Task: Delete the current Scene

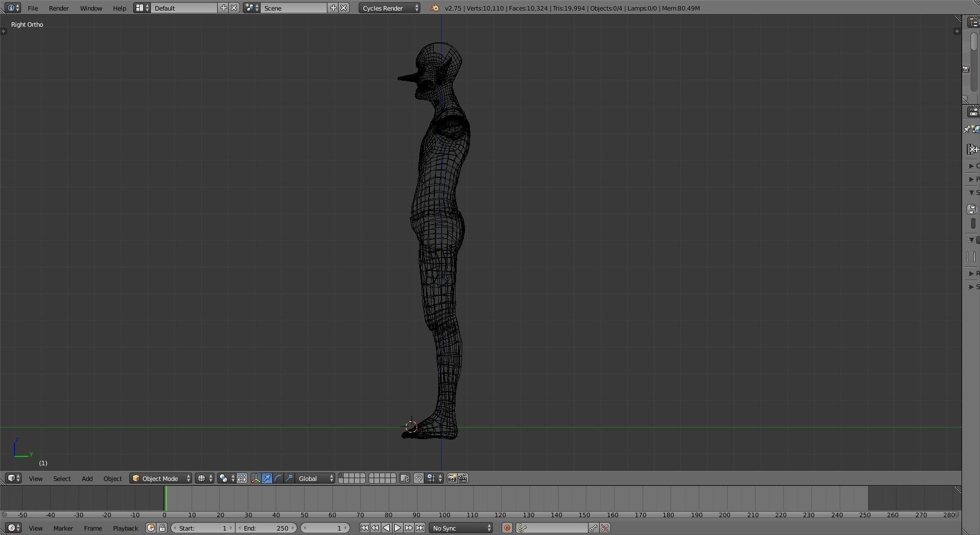Action: pos(344,8)
